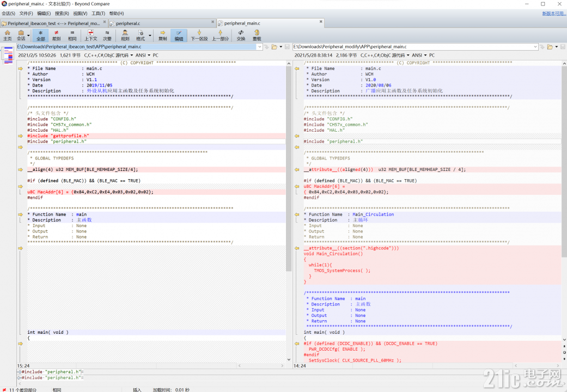Copy right DCDC_ENABLE block to left
This screenshot has height=392, width=567.
(297, 344)
